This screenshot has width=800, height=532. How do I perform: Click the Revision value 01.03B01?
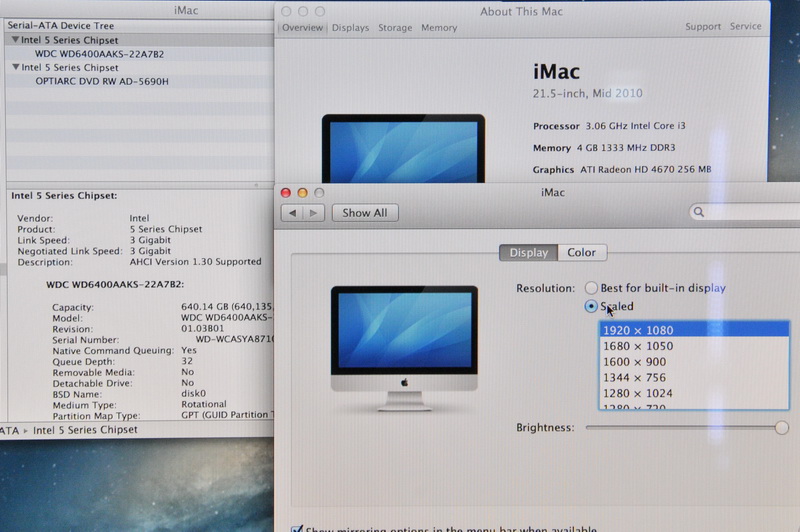coord(203,328)
